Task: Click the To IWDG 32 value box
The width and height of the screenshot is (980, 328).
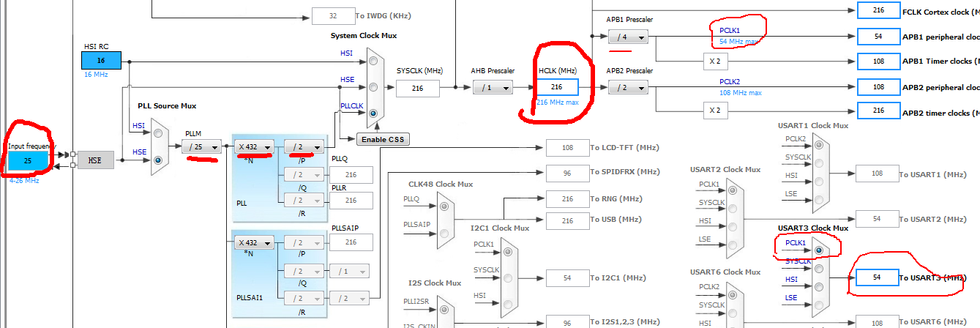Action: [x=333, y=15]
